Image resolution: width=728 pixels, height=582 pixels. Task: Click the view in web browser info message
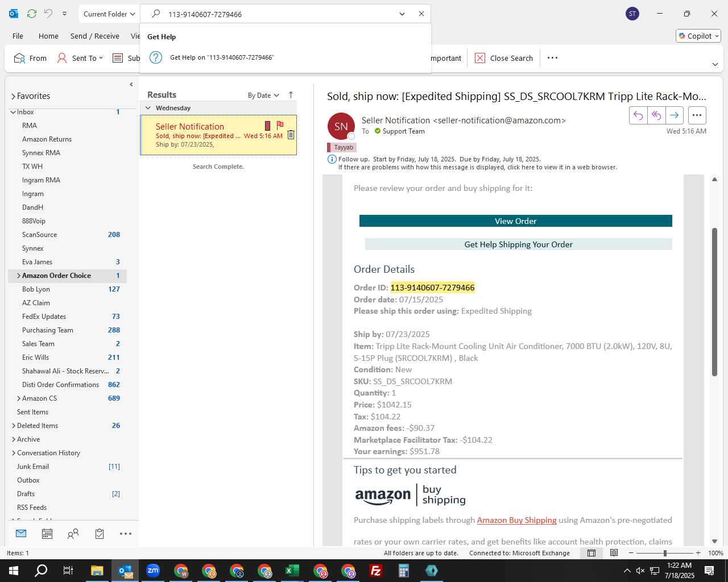click(x=477, y=167)
